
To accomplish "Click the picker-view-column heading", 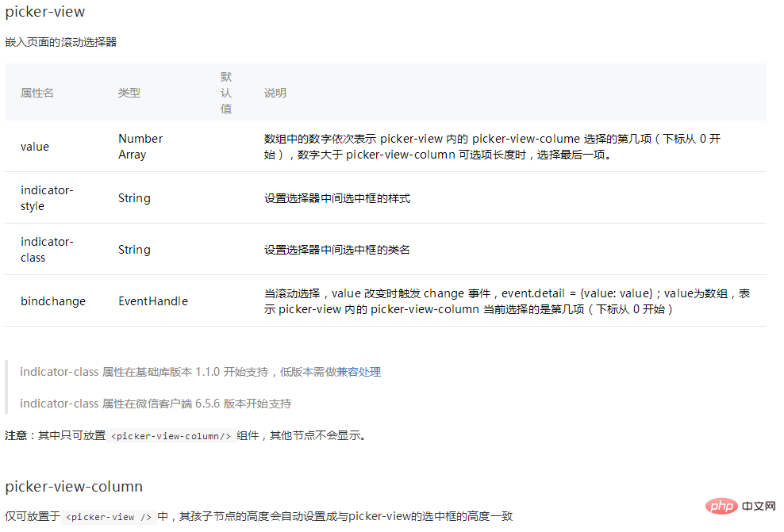I will [x=74, y=486].
